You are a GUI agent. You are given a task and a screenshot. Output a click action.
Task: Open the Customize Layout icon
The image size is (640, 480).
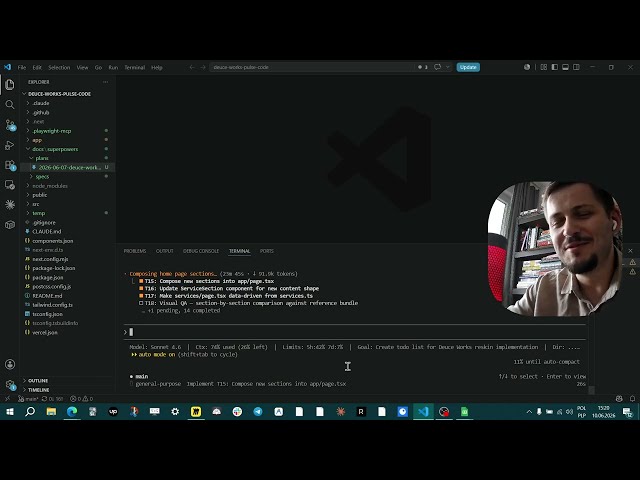pyautogui.click(x=544, y=67)
